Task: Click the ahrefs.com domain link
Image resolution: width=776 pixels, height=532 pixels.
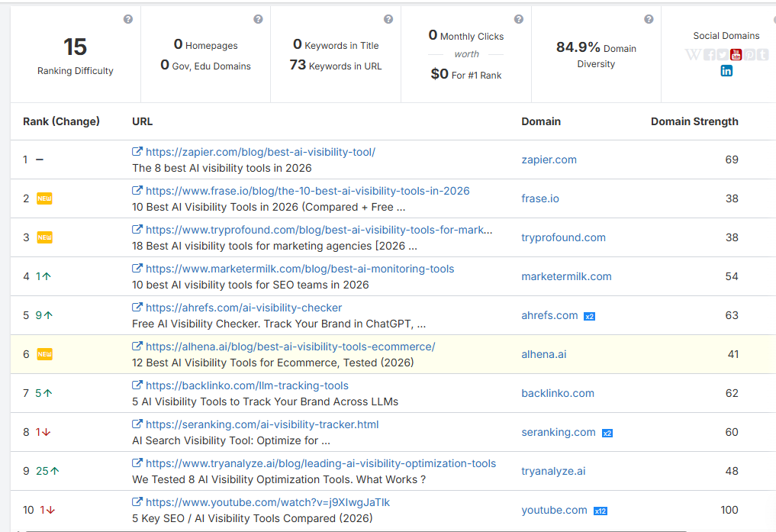Action: coord(549,315)
